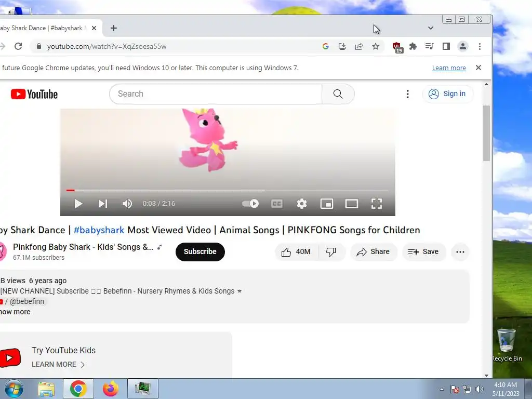Open the uBlock extension icon
The image size is (532, 399).
[396, 47]
